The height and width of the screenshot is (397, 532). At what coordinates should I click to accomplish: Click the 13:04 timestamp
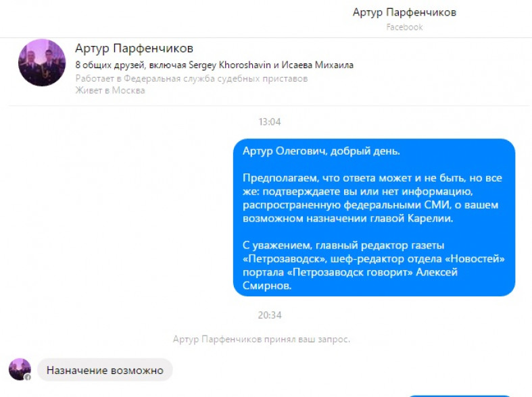point(269,122)
